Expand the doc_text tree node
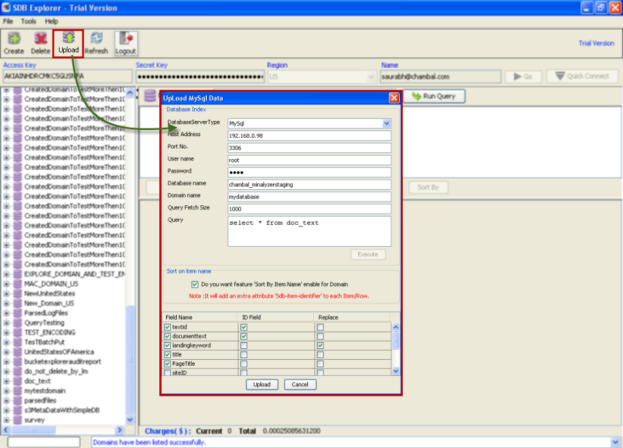This screenshot has width=623, height=448. 6,381
